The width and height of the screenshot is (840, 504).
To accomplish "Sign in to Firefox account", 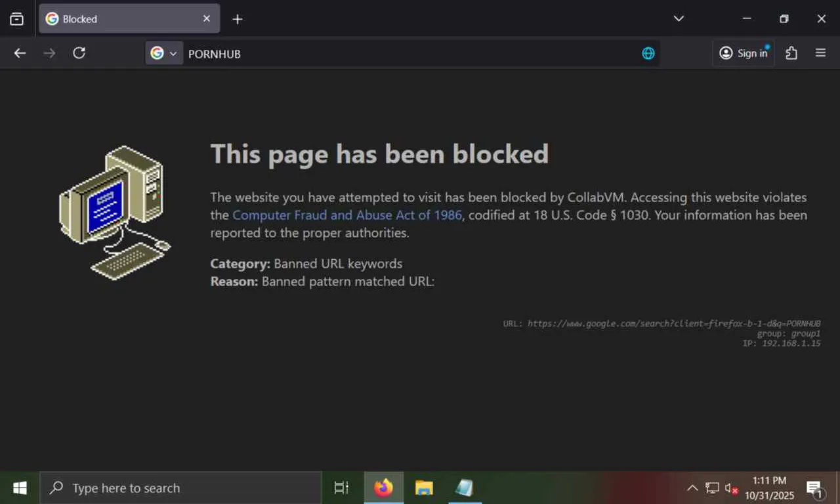I will [x=744, y=53].
